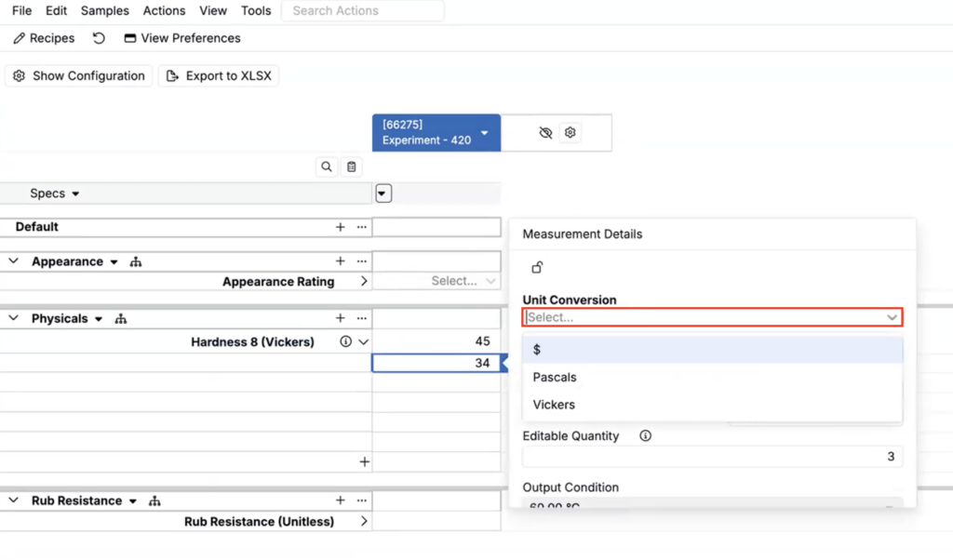Open boxed arrow dropdown next to Specs

[383, 193]
